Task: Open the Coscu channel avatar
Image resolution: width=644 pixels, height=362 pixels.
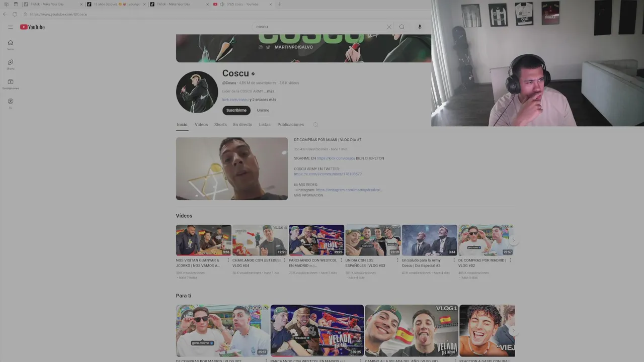Action: point(197,92)
